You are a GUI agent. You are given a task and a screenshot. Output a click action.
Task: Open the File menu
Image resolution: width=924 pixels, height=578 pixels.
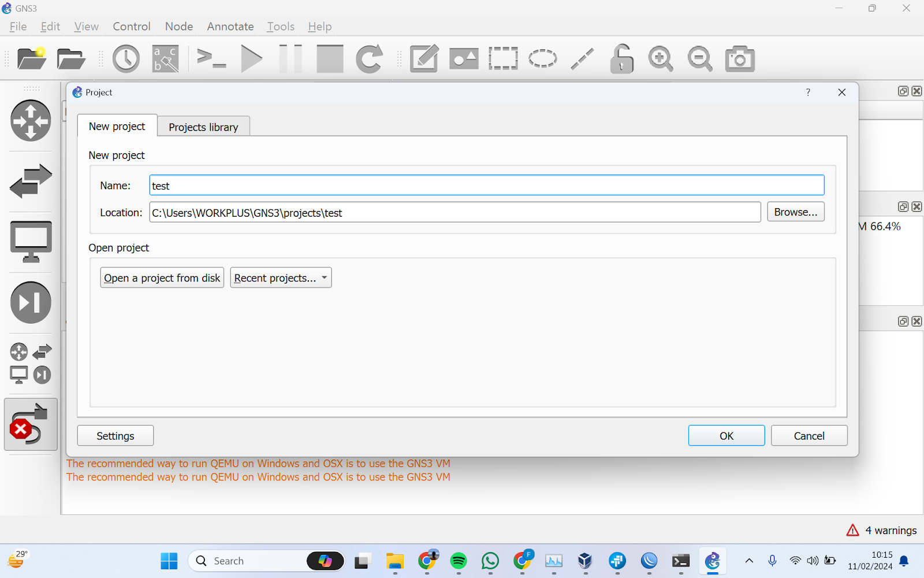18,27
